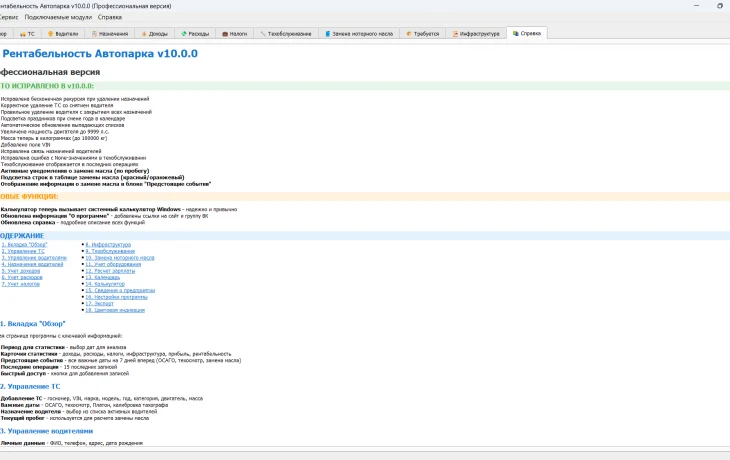
Task: Follow the '1. Вкладка Обзор' contents link
Action: (x=24, y=244)
